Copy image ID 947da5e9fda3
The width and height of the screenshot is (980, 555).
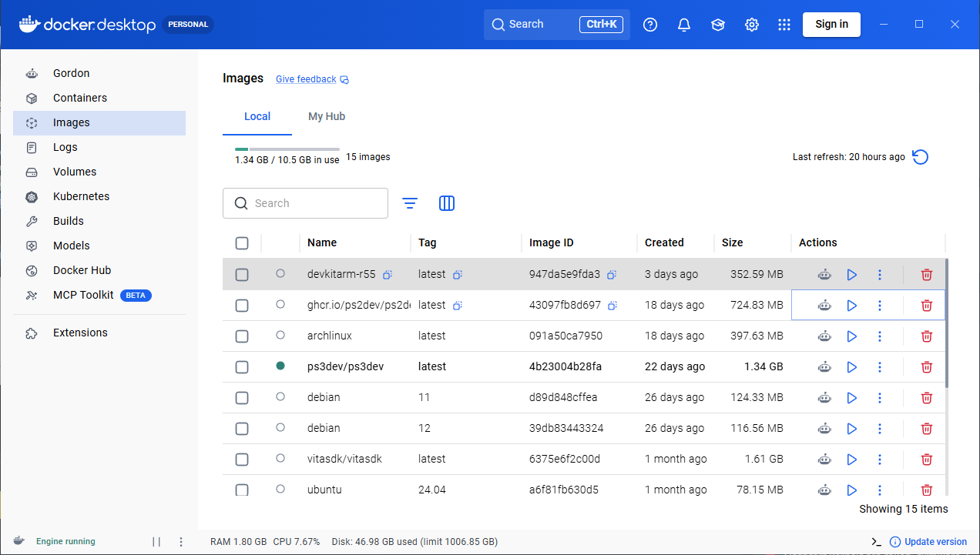612,275
